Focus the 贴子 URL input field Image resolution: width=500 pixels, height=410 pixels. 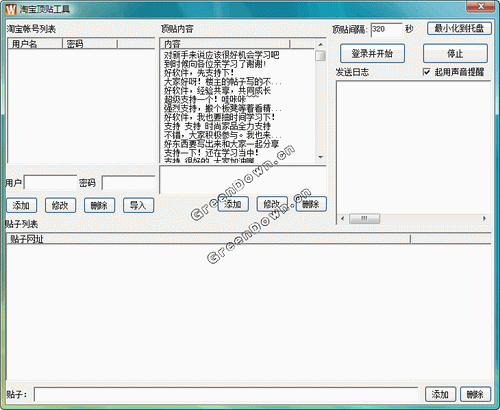click(226, 395)
